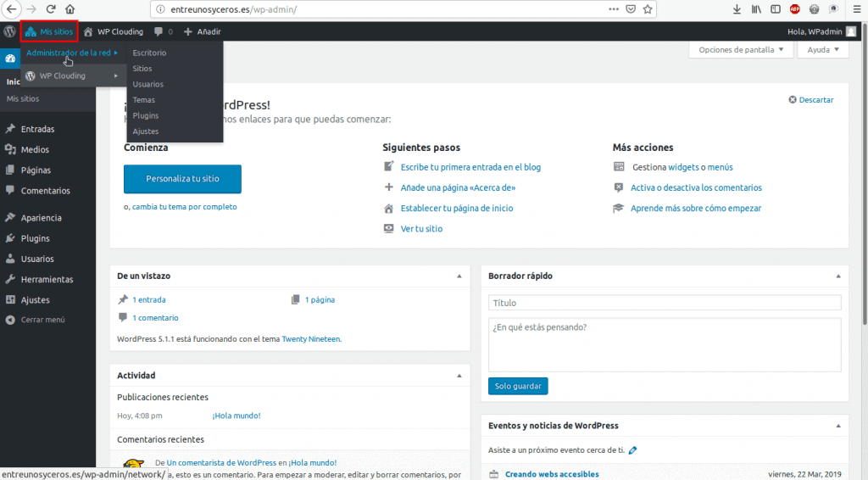Collapse the Borrador rápido panel
868x480 pixels.
[x=838, y=276]
